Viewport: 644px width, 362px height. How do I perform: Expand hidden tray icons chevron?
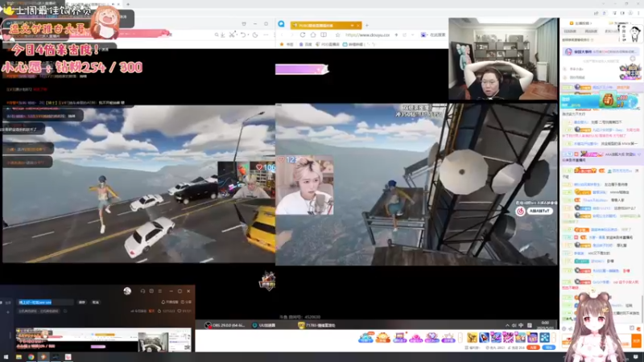point(507,326)
